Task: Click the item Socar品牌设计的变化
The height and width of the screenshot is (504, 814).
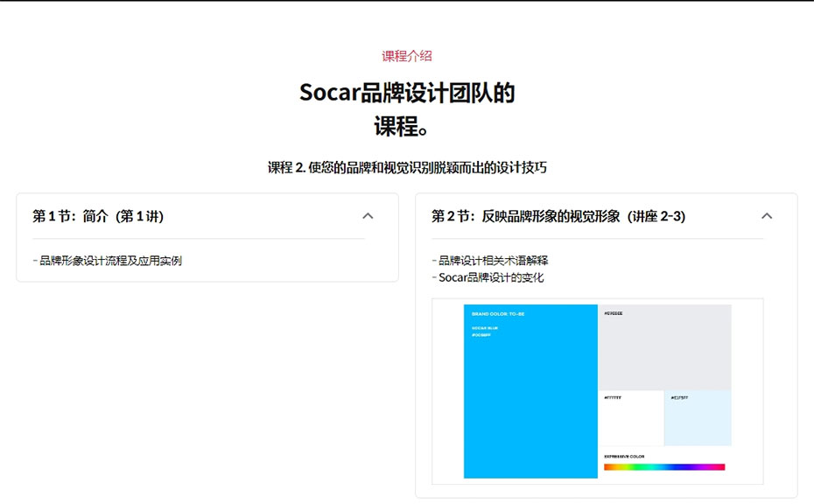Action: 491,277
